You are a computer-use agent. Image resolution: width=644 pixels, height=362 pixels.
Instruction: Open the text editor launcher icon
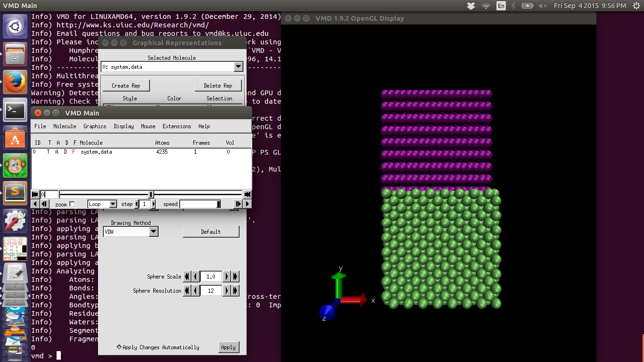coord(15,272)
